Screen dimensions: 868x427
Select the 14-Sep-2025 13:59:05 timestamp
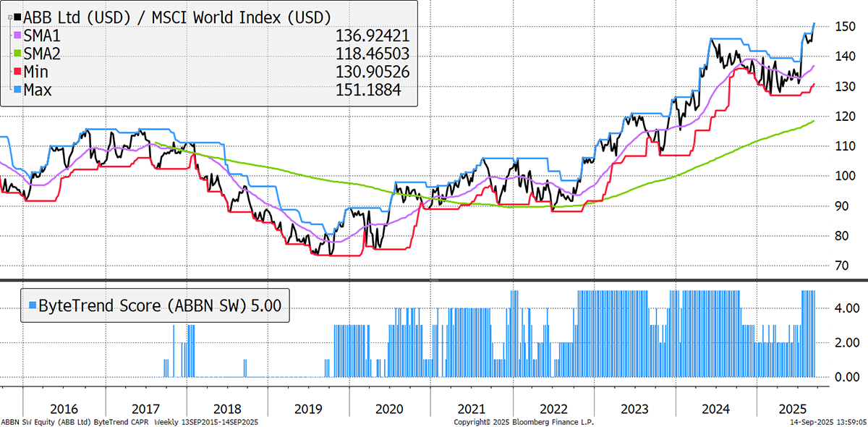829,422
